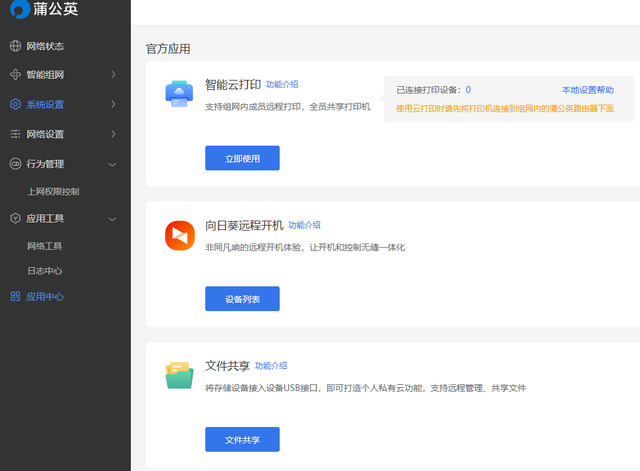Open 功能介绍 link beside 文件共享 title
The image size is (640, 471).
point(271,366)
